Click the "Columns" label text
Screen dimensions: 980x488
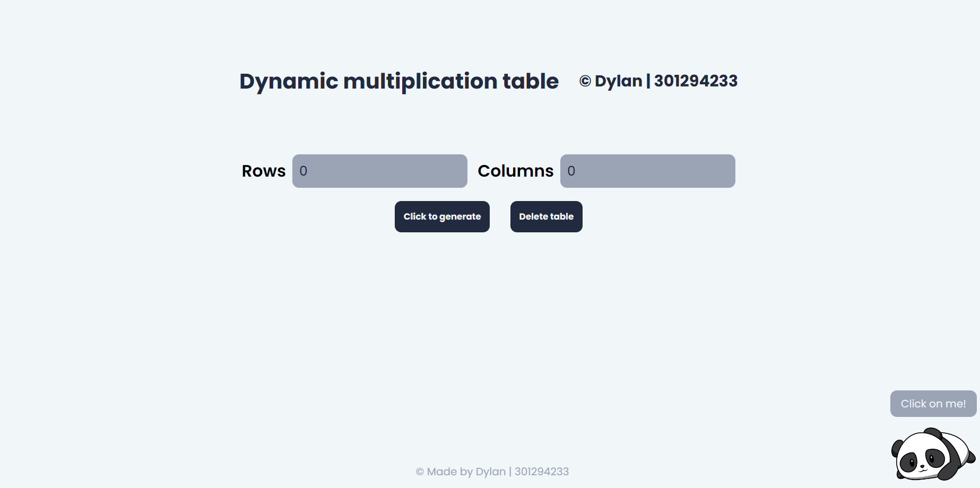pos(515,171)
